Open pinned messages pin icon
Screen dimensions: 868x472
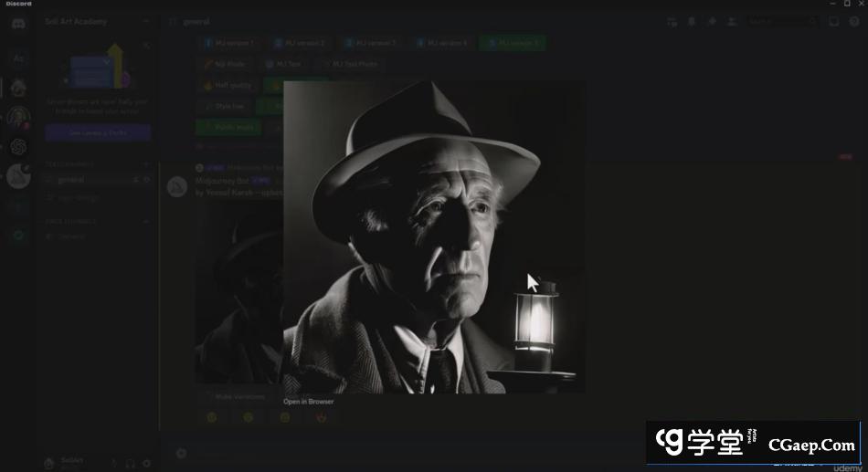pyautogui.click(x=712, y=21)
